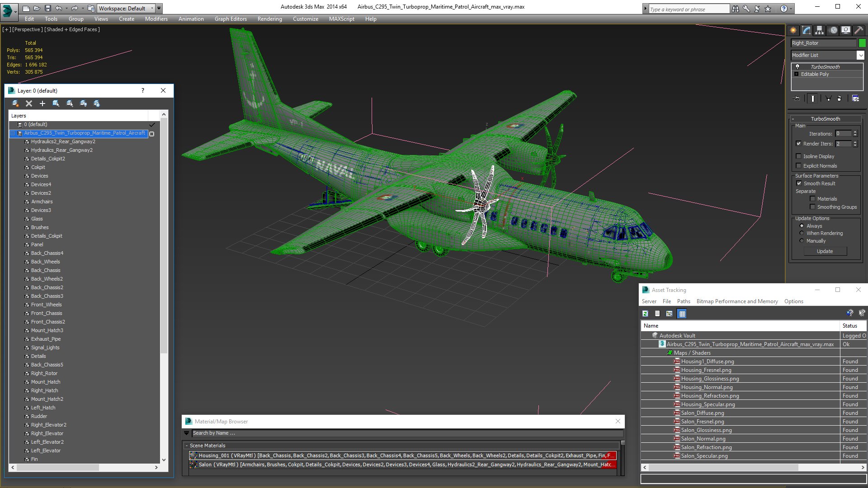Click Tree View icon in Asset Tracking toolbar
This screenshot has height=488, width=868.
pyautogui.click(x=670, y=314)
